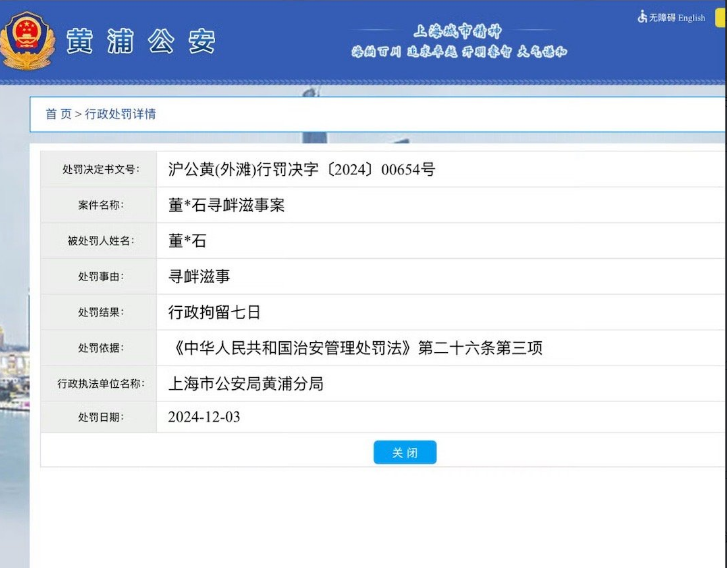Click 行政处罚详情 breadcrumb item
Viewport: 727px width, 568px height.
(120, 114)
